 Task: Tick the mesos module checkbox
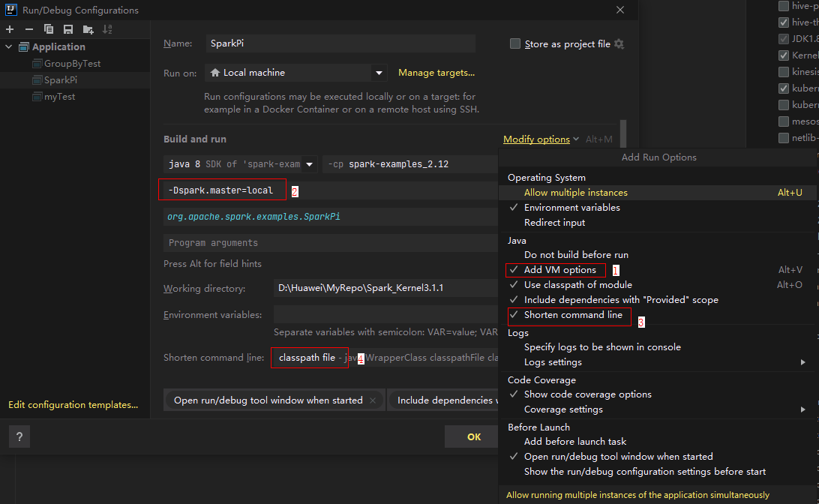(784, 121)
